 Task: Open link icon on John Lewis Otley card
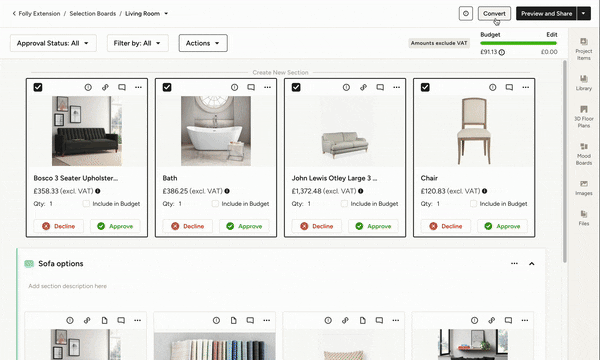pos(363,87)
